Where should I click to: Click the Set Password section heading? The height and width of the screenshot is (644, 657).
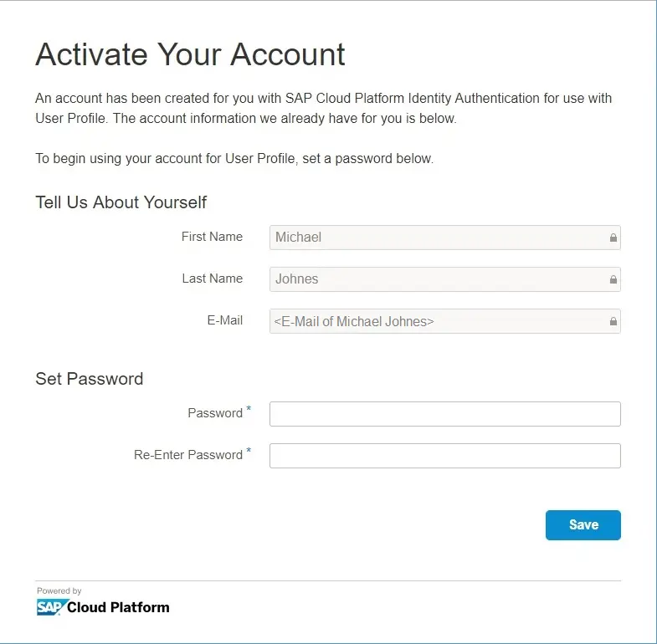point(90,379)
